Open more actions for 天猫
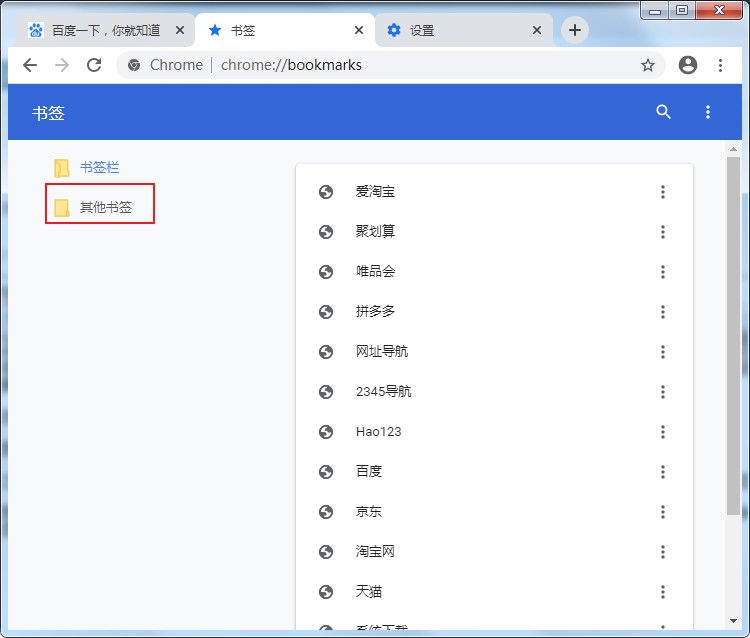The width and height of the screenshot is (750, 638). click(663, 592)
